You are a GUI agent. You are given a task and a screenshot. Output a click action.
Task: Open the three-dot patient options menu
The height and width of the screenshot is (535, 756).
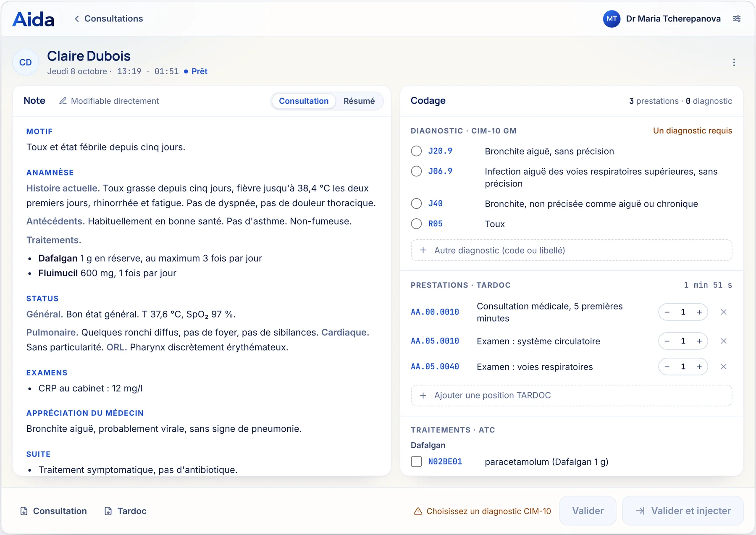(734, 63)
